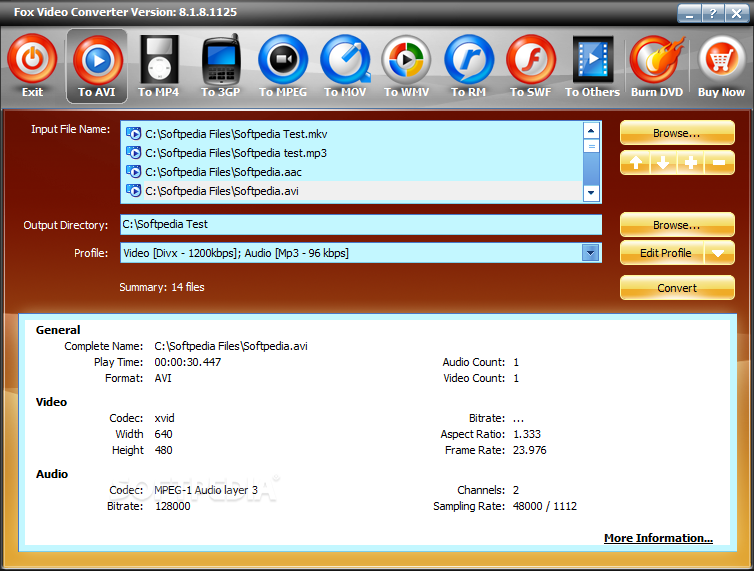Click Play Time value 00:00:30.447
The height and width of the screenshot is (571, 754).
[x=188, y=362]
